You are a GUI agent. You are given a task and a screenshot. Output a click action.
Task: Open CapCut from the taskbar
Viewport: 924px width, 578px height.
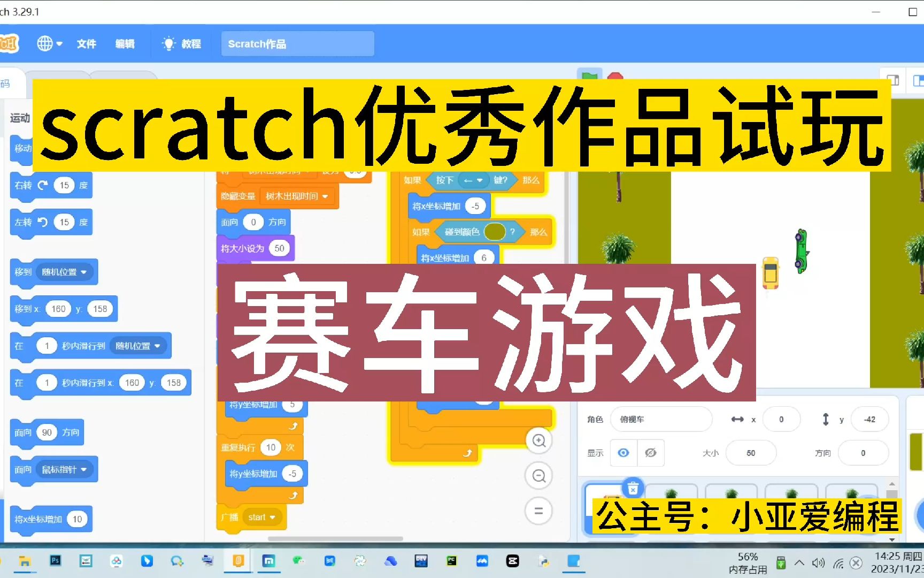point(513,561)
